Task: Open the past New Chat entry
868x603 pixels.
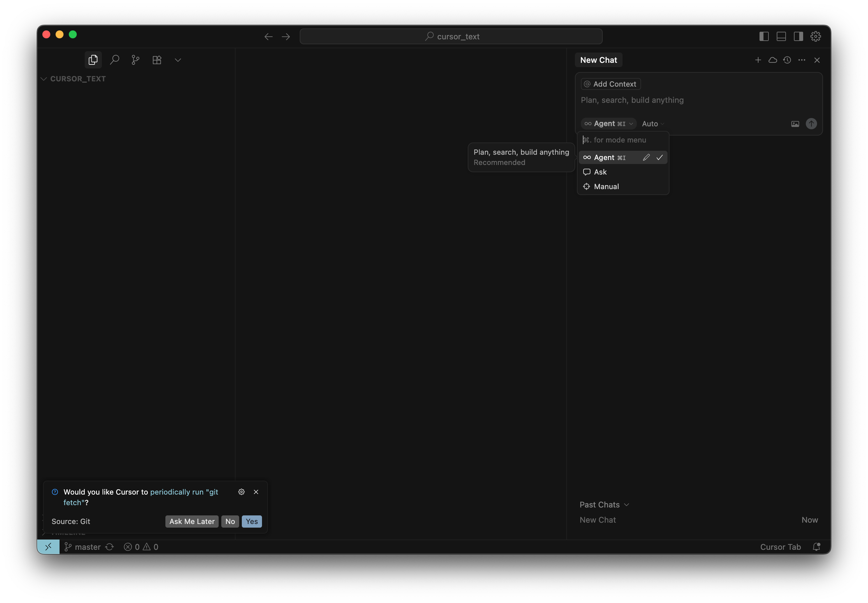Action: click(699, 520)
